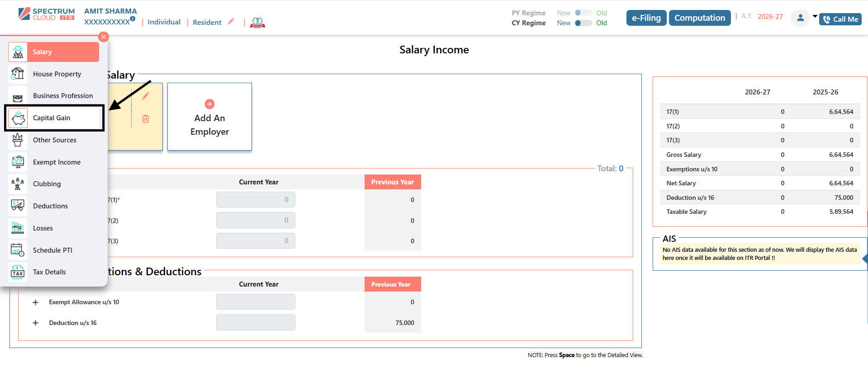Edit residential status with pencil icon
The image size is (868, 372).
[231, 21]
